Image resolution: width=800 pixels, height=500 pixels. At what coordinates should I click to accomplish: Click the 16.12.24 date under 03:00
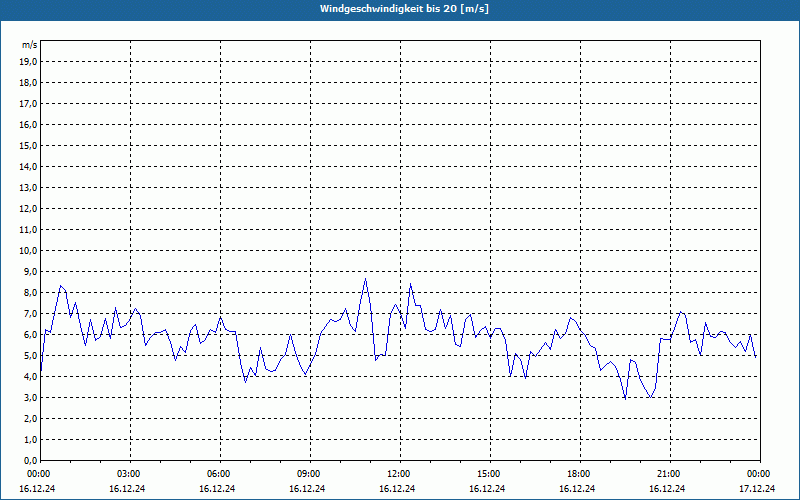[127, 488]
